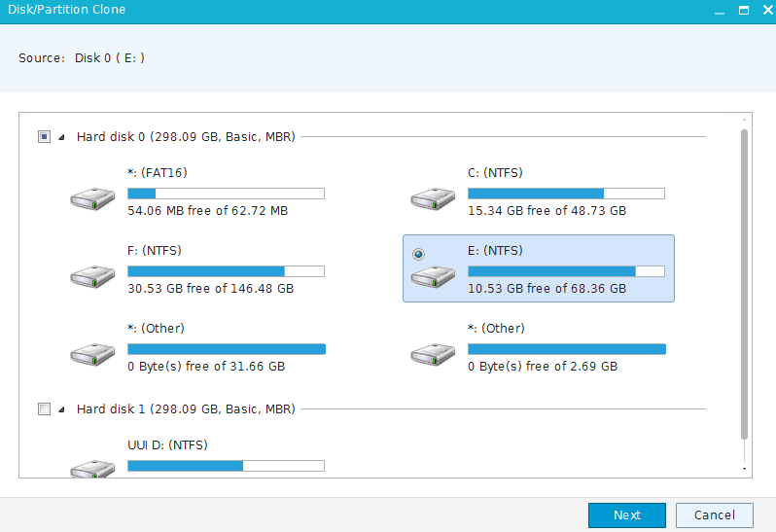
Task: Click "10.53 GB free of 68.36 GB" text
Action: (547, 289)
